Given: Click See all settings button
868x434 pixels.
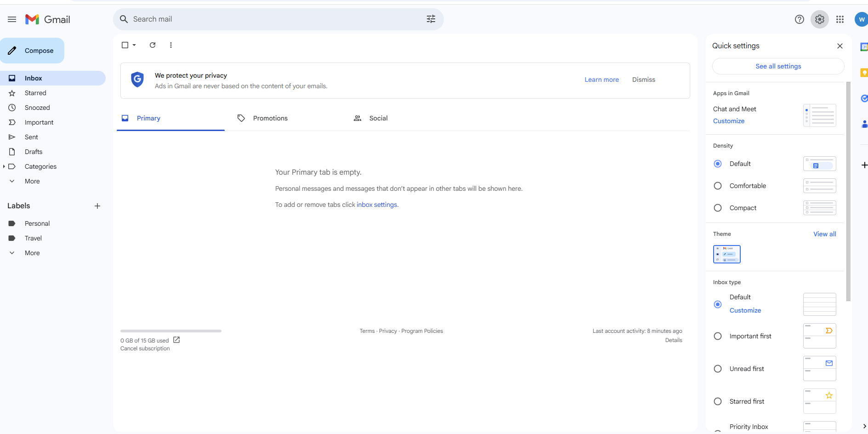Looking at the screenshot, I should (x=778, y=66).
